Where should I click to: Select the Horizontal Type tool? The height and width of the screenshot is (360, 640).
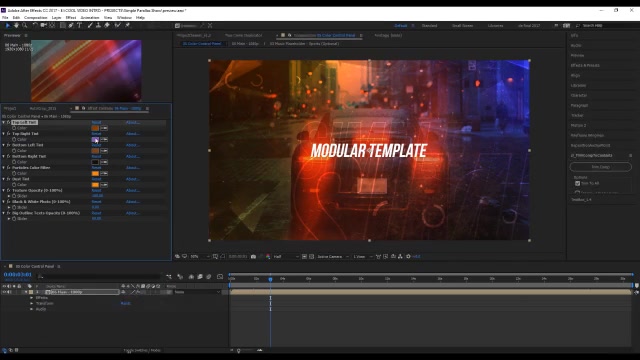pyautogui.click(x=79, y=25)
